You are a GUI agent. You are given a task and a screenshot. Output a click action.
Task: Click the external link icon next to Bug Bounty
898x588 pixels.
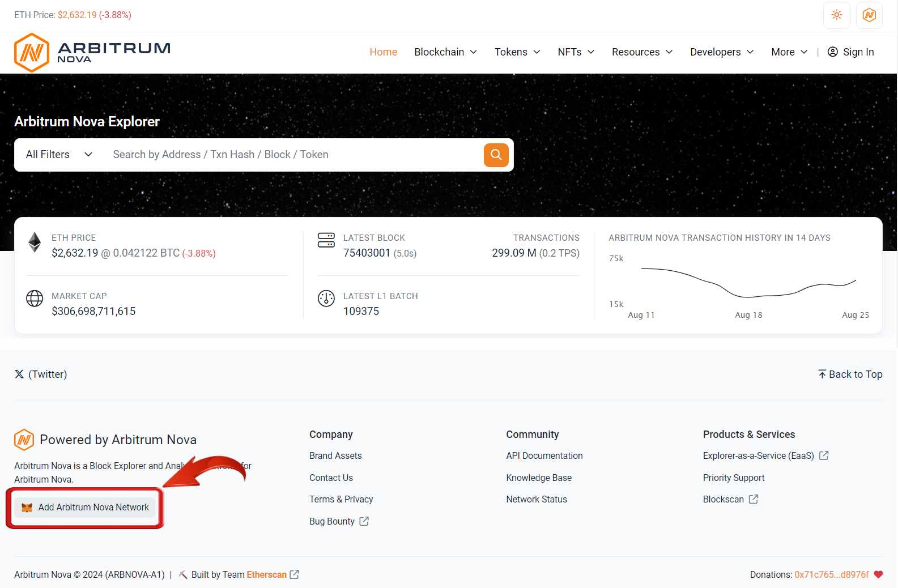364,521
